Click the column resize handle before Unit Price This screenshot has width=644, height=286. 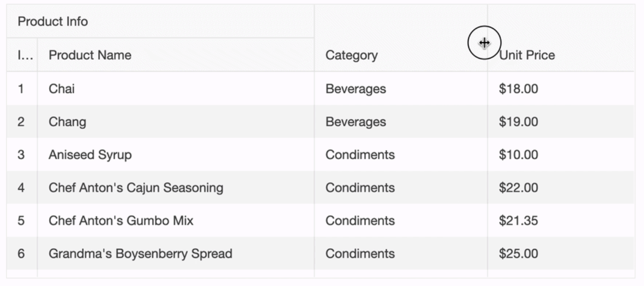(x=487, y=43)
